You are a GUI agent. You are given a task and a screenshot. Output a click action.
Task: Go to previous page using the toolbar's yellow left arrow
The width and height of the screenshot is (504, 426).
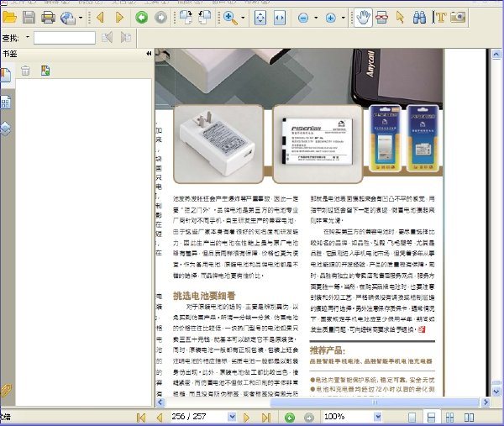click(x=100, y=18)
